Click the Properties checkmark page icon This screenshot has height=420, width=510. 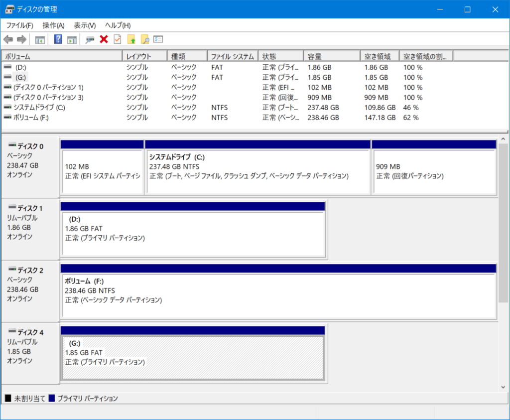pos(118,39)
